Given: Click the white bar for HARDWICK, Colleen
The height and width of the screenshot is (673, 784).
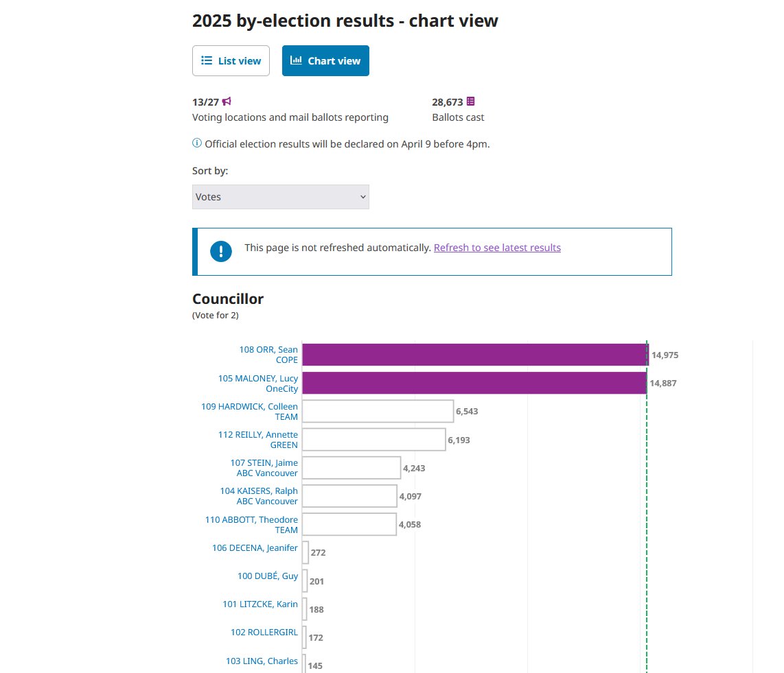Looking at the screenshot, I should tap(378, 411).
